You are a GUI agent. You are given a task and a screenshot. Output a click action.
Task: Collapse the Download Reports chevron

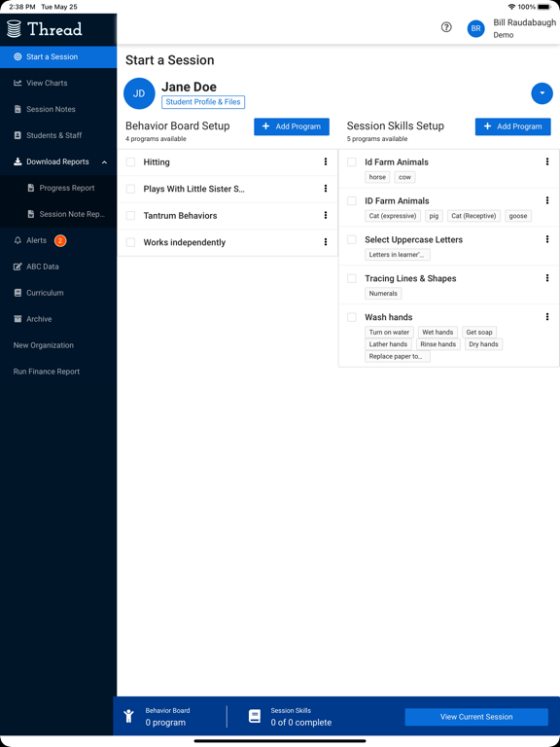pos(104,162)
